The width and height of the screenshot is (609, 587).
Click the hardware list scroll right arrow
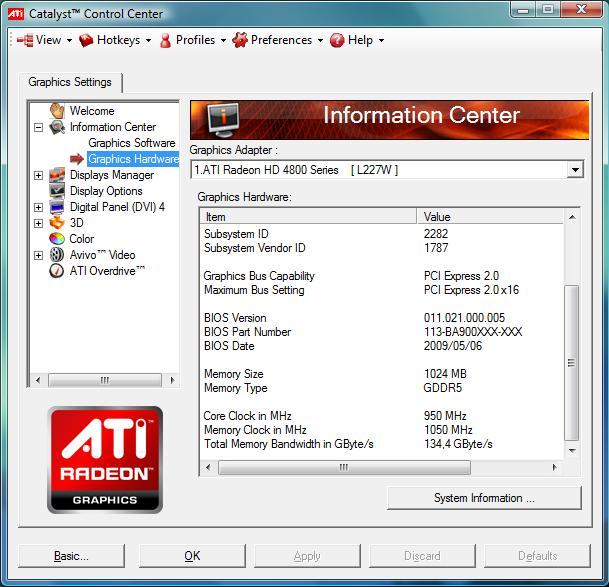tap(555, 467)
